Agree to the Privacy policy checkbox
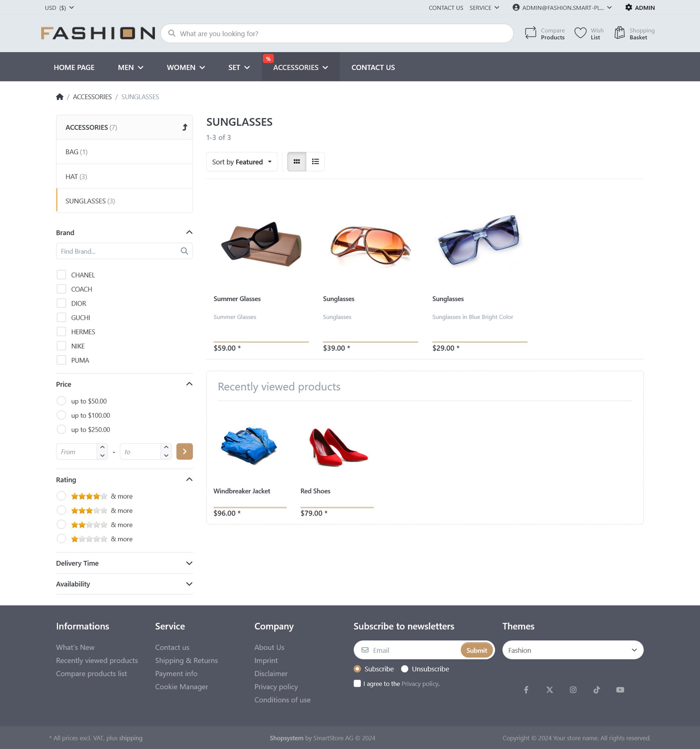This screenshot has height=749, width=700. [x=358, y=684]
